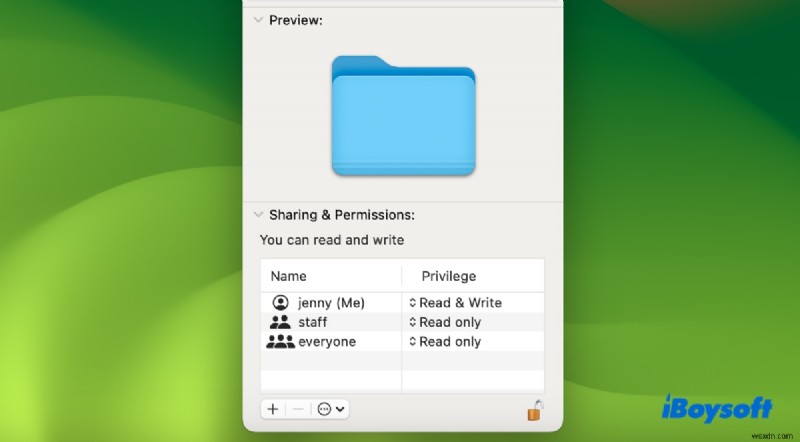Select the everyone group row
Viewport: 800px width, 442px height.
click(402, 341)
